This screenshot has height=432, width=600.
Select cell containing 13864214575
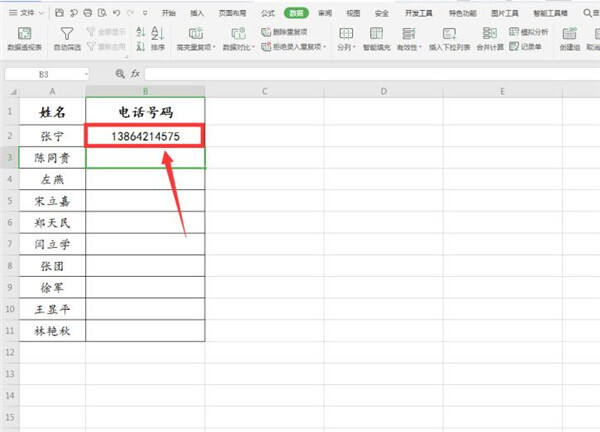point(145,136)
